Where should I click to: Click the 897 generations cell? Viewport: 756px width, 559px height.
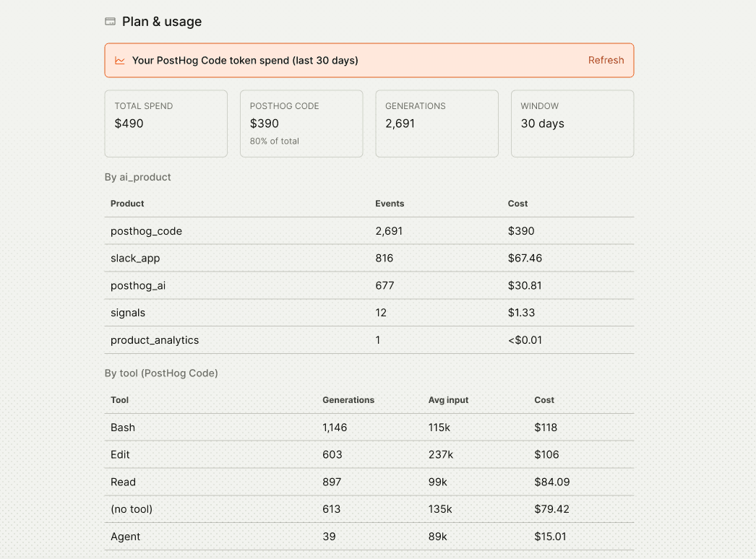point(332,482)
